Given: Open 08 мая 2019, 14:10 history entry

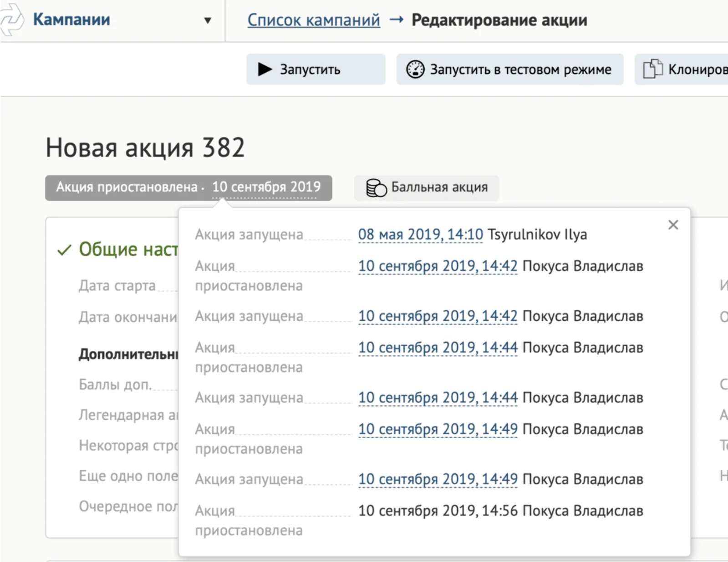Looking at the screenshot, I should [420, 234].
